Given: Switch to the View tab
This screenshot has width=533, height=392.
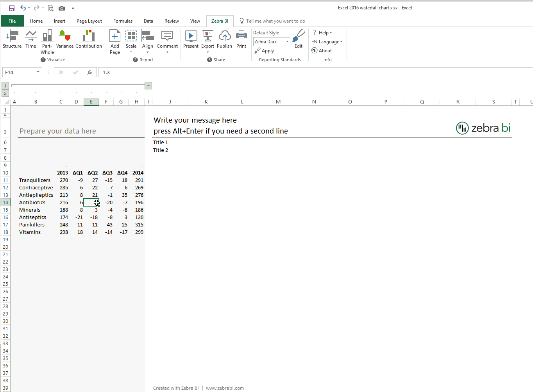Looking at the screenshot, I should click(195, 21).
